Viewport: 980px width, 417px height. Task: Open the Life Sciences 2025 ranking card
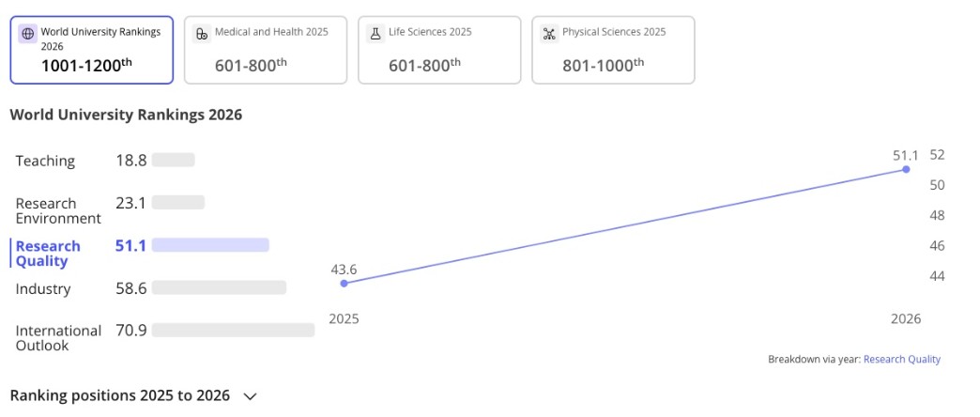439,51
